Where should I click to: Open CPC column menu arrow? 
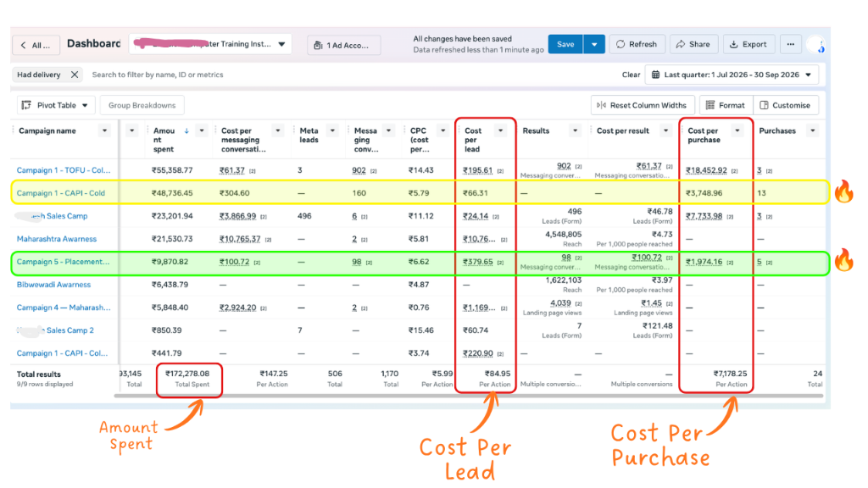pyautogui.click(x=442, y=130)
